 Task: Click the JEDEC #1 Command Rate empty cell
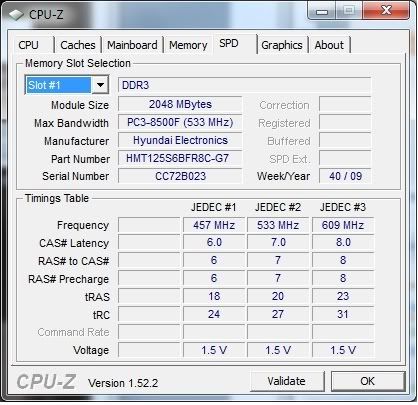click(214, 332)
